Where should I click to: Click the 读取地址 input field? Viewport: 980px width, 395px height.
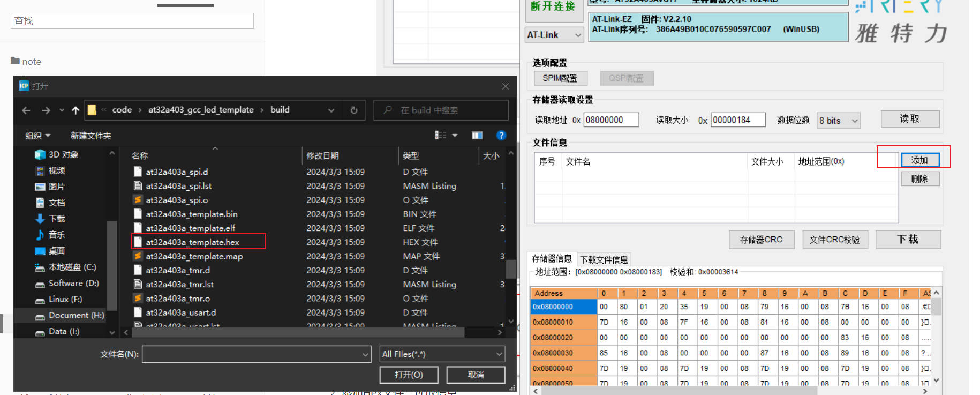click(x=611, y=120)
